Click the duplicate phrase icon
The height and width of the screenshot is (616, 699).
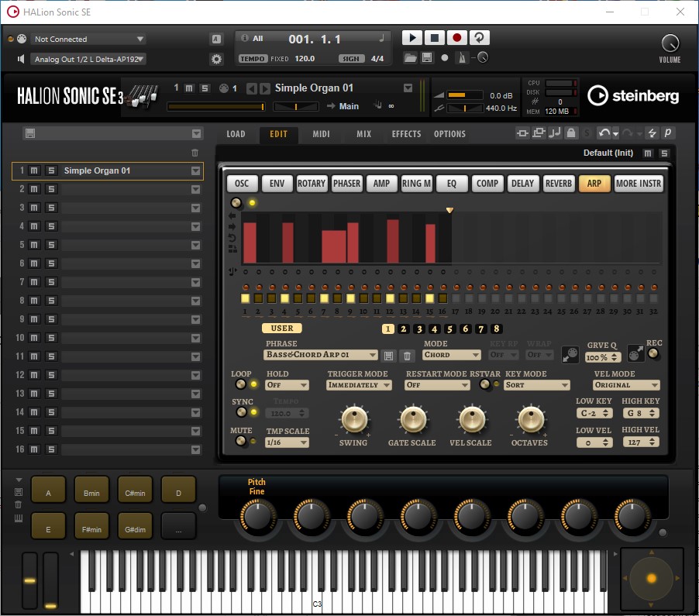(232, 249)
